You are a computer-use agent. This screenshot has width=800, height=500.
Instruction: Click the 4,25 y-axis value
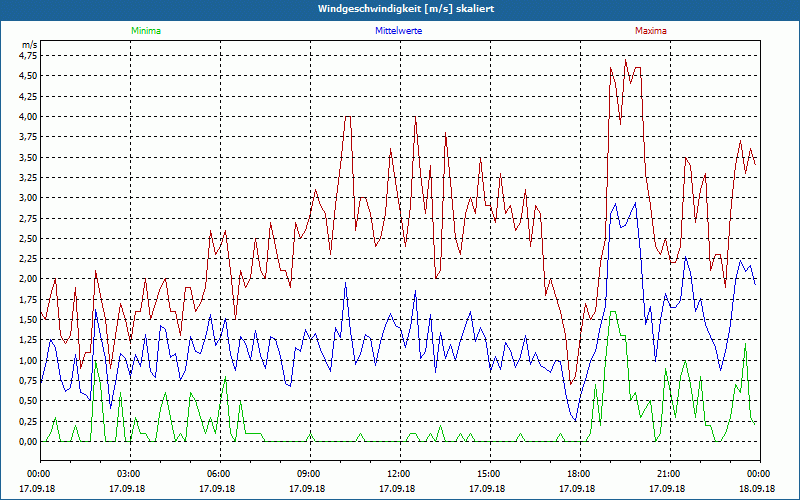(28, 96)
